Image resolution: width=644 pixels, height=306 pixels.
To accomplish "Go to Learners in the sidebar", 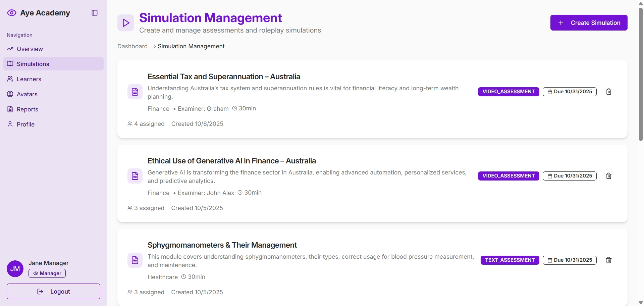I will tap(29, 79).
